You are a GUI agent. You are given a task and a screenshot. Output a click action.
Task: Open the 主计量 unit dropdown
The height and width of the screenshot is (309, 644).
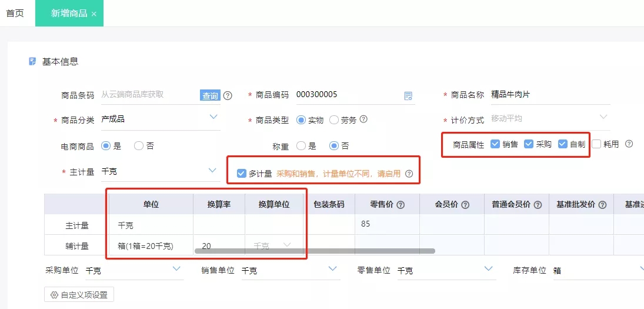pos(213,170)
